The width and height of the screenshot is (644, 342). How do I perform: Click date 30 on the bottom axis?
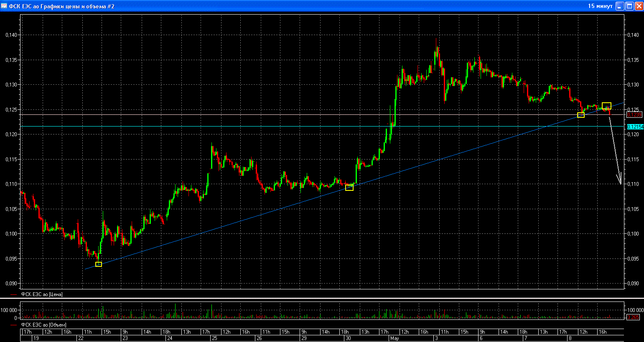click(348, 338)
